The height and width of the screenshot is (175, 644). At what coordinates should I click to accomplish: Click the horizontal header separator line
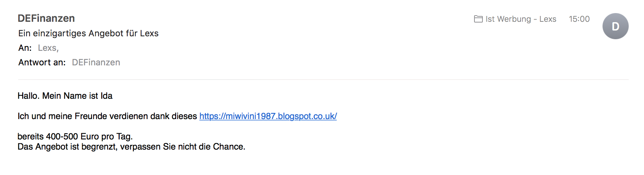pos(323,79)
